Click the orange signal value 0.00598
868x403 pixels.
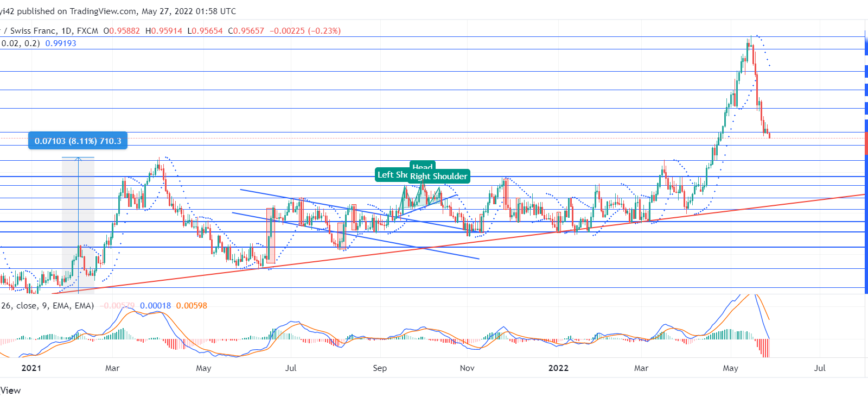(x=192, y=306)
